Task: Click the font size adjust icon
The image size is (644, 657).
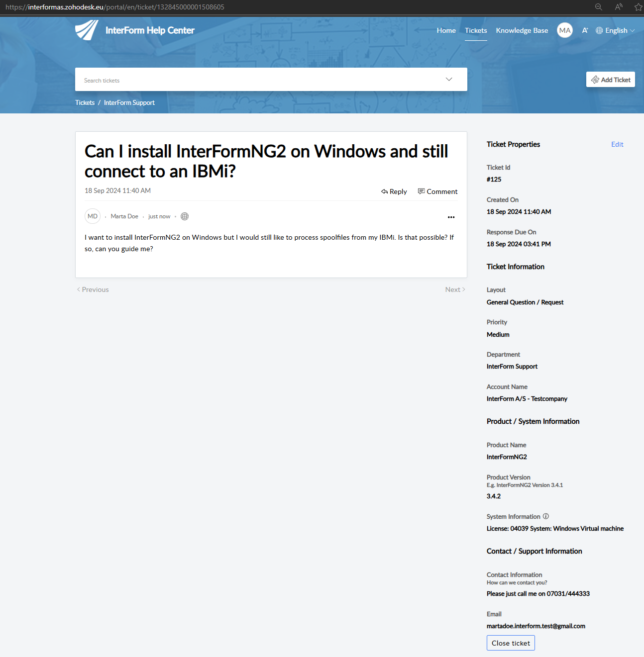Action: pos(585,30)
